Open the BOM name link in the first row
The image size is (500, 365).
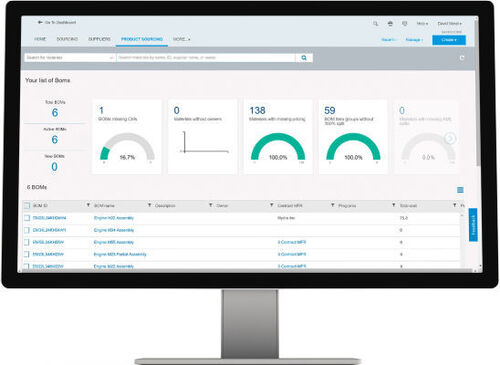coord(114,218)
